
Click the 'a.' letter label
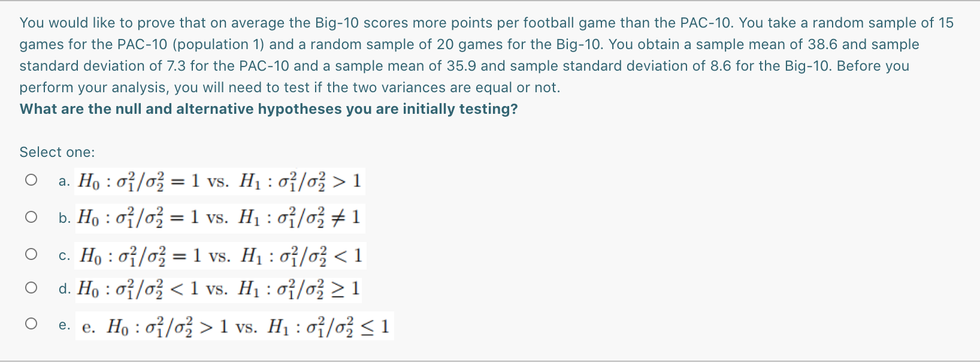(64, 181)
